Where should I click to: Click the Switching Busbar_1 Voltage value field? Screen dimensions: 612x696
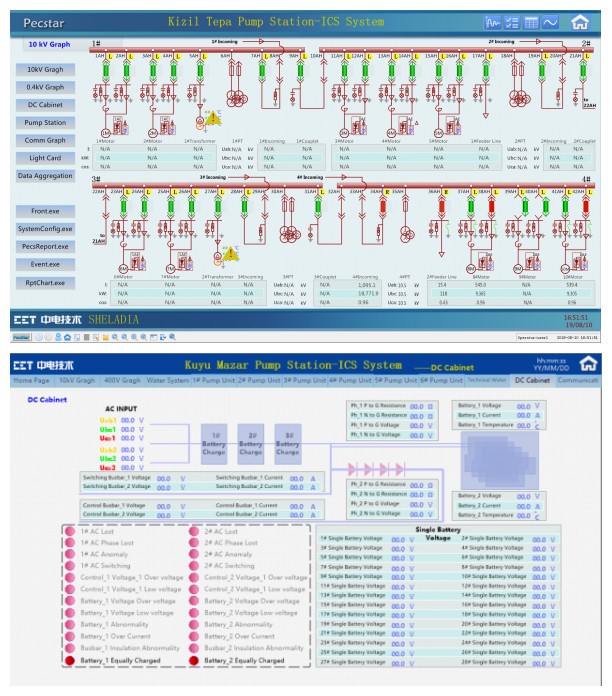[164, 478]
